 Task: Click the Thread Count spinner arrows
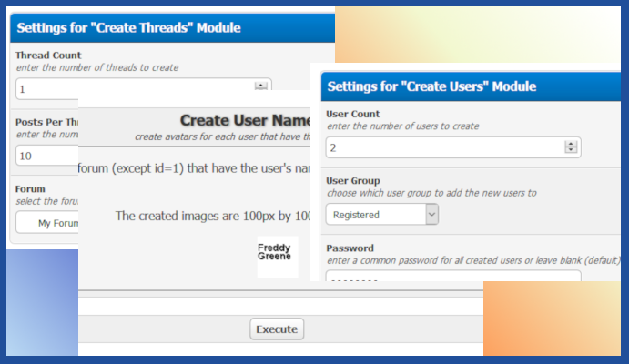coord(261,86)
